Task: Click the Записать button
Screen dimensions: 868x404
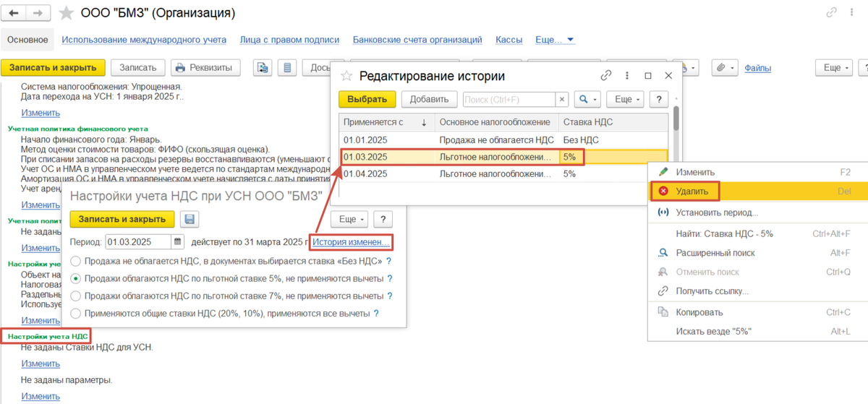Action: click(x=137, y=67)
